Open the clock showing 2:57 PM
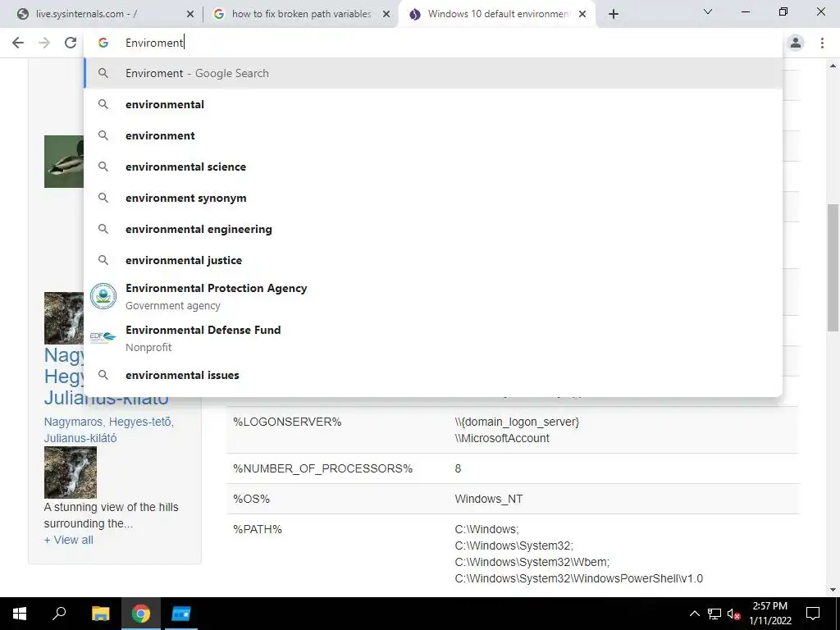This screenshot has height=630, width=840. (x=770, y=614)
